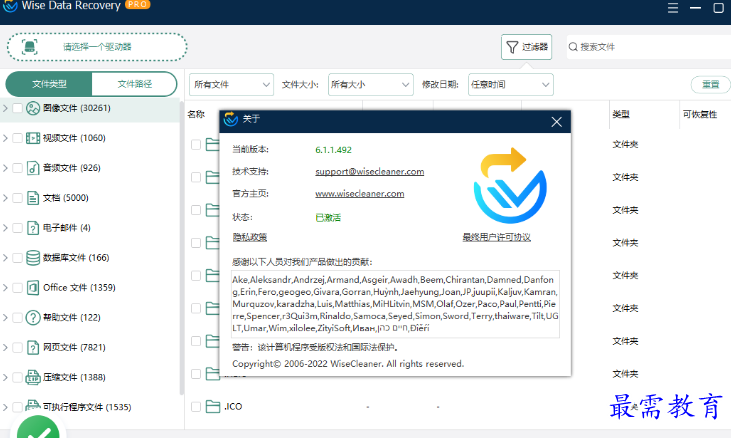
Task: Expand the image files (30261) tree node
Action: (x=5, y=108)
